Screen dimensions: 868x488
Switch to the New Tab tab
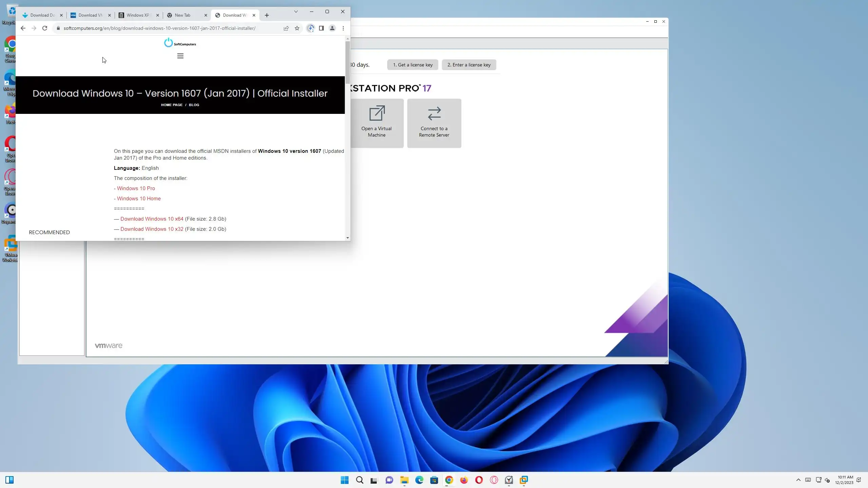click(183, 15)
